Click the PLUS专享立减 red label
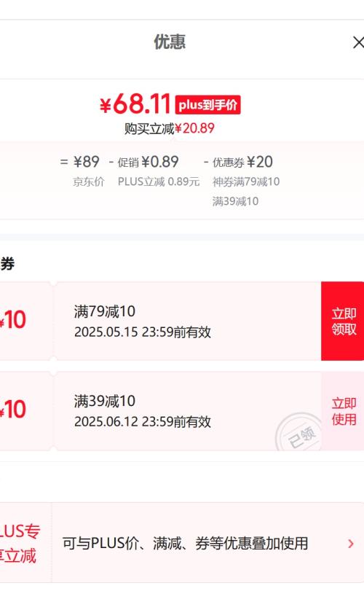Screen dimensions: 364x610 (20, 544)
